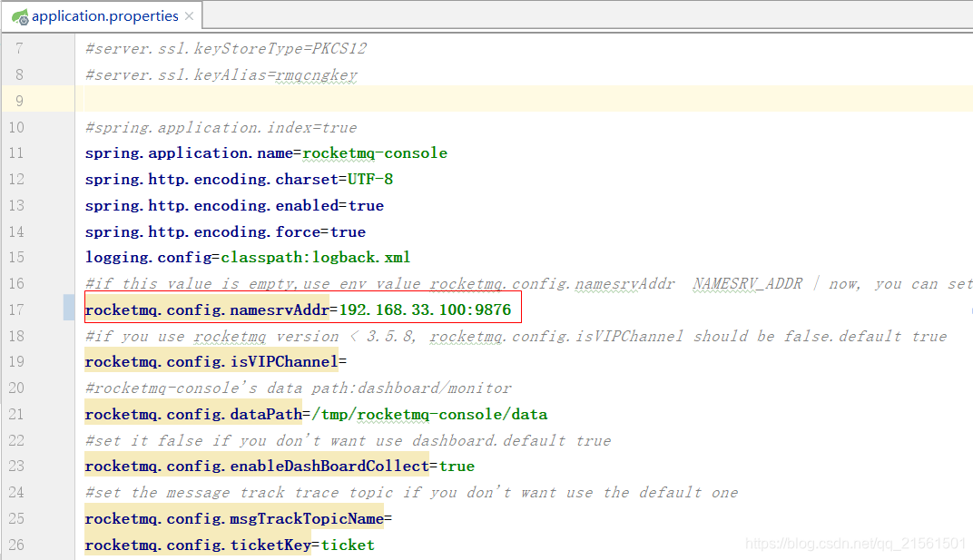Click the rocketmq.config.enableDashBoardCollect key
The width and height of the screenshot is (973, 560).
coord(257,466)
